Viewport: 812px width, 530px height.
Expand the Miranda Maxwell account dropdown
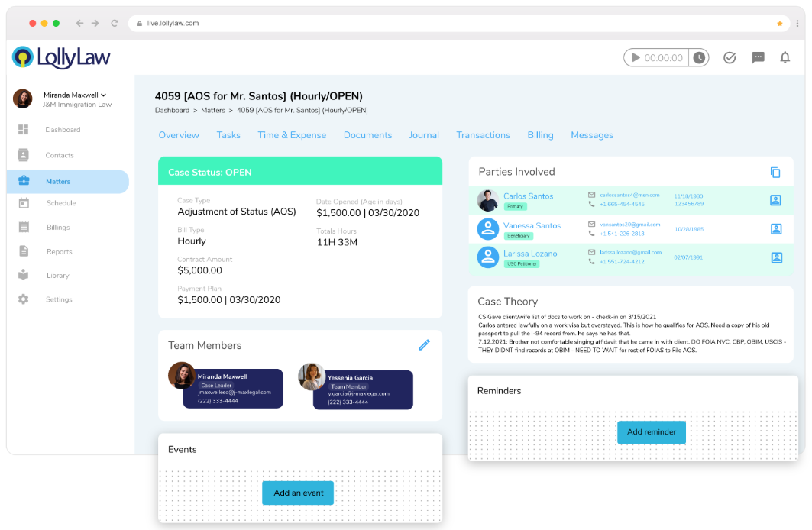pos(75,95)
